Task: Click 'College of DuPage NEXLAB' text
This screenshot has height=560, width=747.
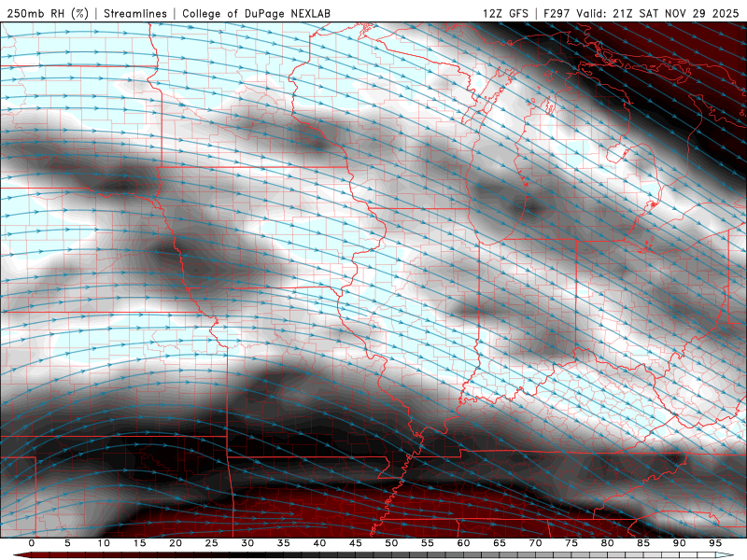Action: click(x=256, y=13)
